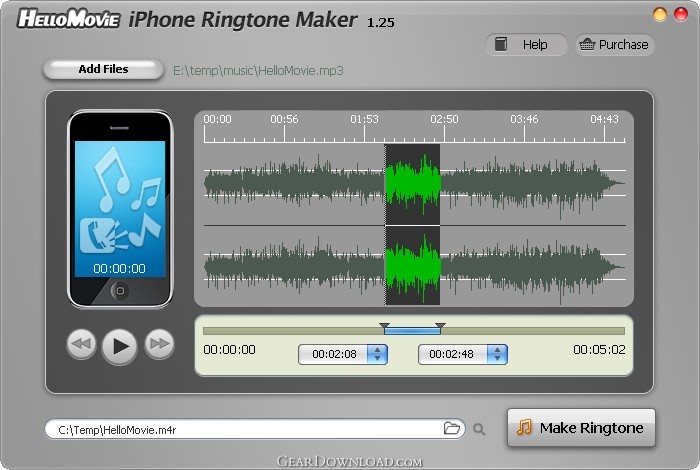Click the source file path E:\temp\music\HelloMovie.mp3
This screenshot has width=700, height=470.
[258, 71]
